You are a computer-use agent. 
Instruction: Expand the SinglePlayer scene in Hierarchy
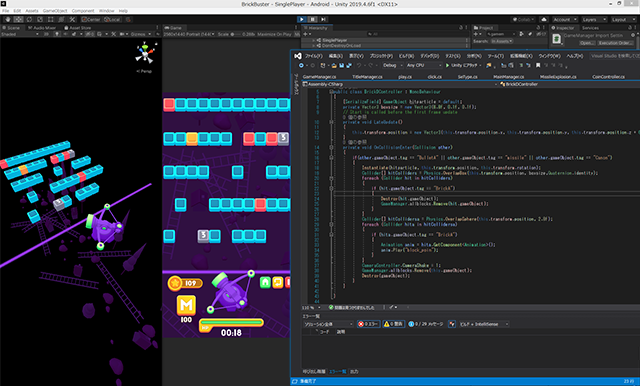(x=313, y=40)
